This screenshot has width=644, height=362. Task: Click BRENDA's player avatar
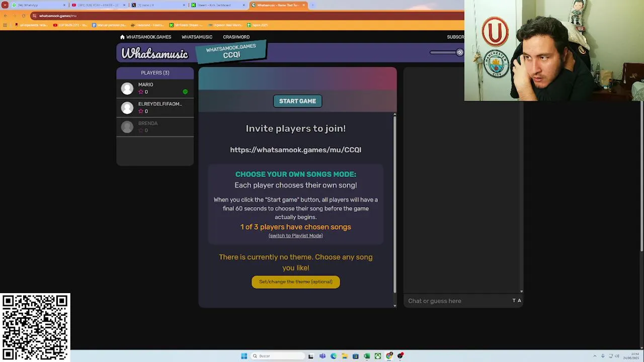coord(127,127)
